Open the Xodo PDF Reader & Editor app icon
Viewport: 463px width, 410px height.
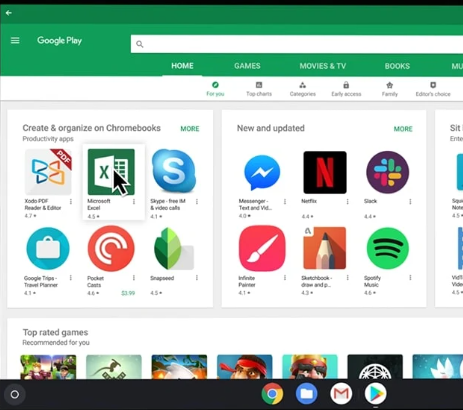48,172
